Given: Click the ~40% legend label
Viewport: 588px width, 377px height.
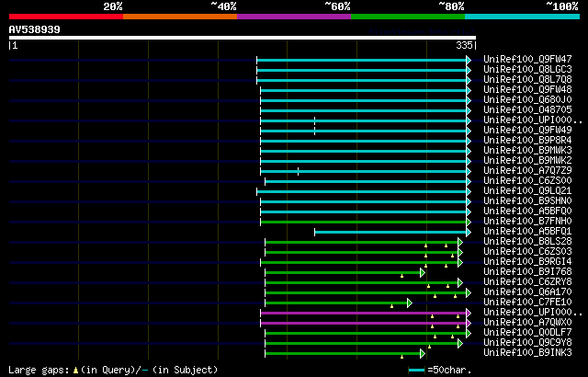Looking at the screenshot, I should (223, 6).
